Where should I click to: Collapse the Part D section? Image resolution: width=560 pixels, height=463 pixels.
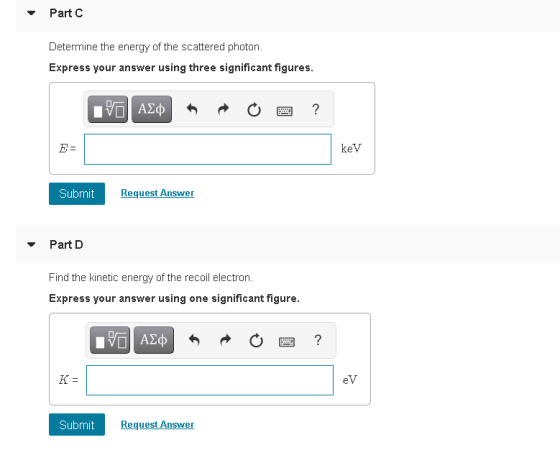click(31, 245)
